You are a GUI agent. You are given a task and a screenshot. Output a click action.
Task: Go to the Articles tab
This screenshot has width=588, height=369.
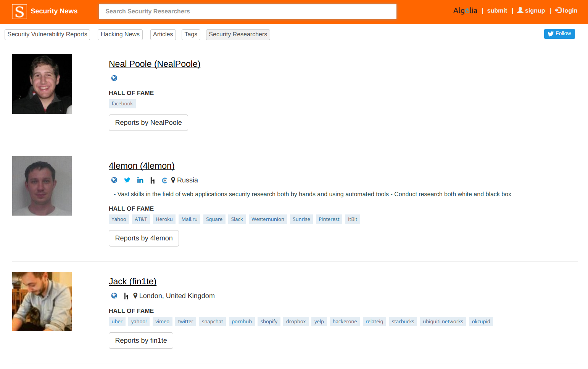[x=163, y=35]
